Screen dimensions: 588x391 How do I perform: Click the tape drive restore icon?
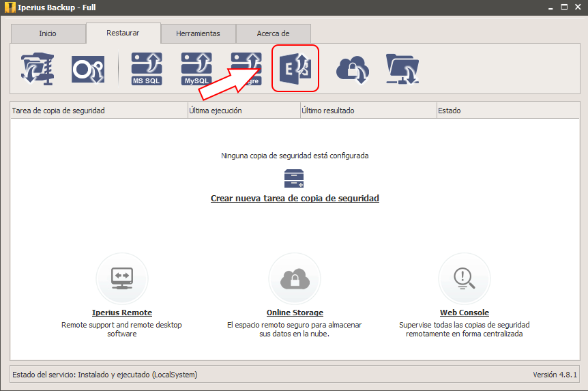88,69
